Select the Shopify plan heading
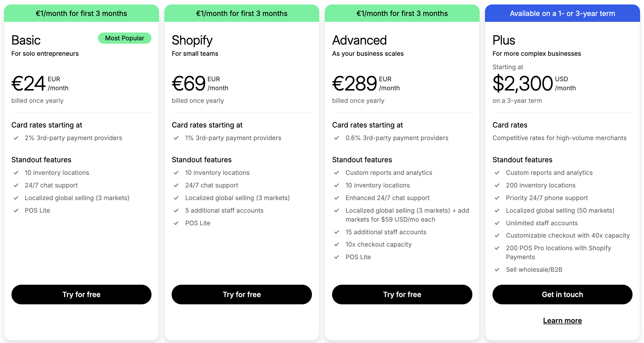This screenshot has height=343, width=644. (192, 40)
